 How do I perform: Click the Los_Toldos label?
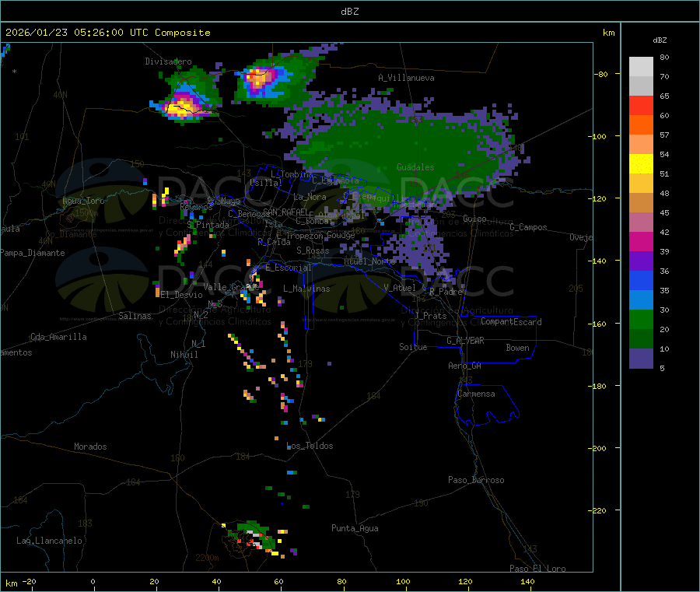[x=310, y=446]
